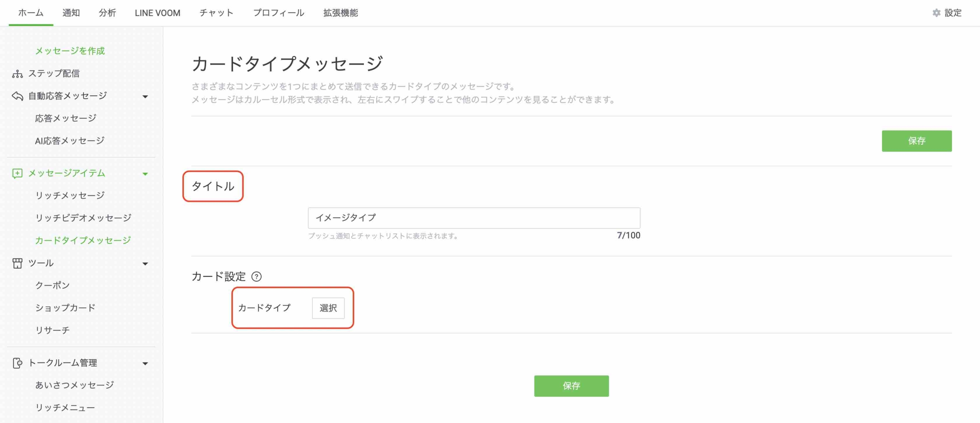The image size is (980, 423).
Task: Click the bottom 保存 button
Action: click(571, 386)
